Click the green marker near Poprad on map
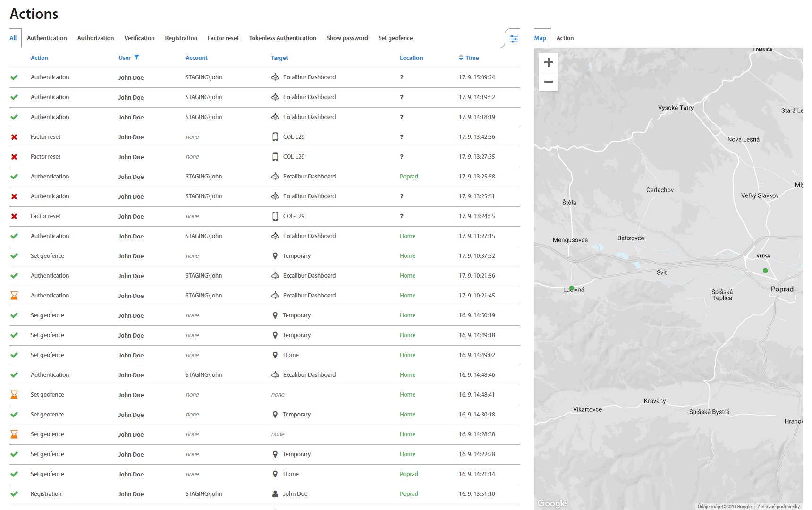This screenshot has width=812, height=510. 765,271
